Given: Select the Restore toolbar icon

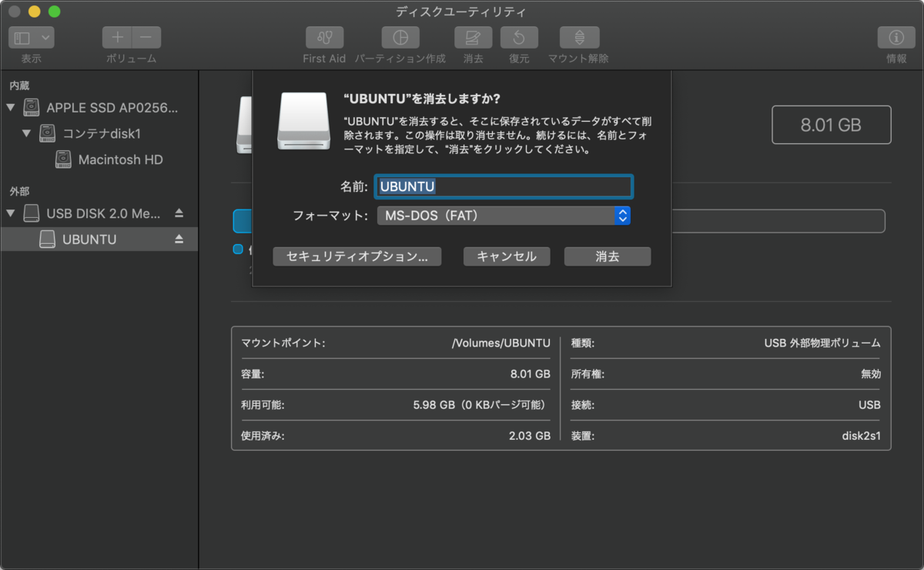Looking at the screenshot, I should [519, 37].
